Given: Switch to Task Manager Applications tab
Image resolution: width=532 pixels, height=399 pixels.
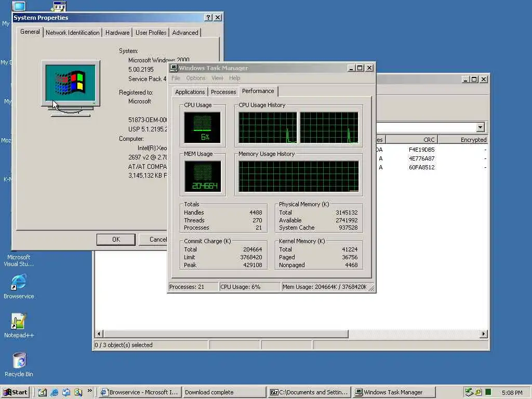Looking at the screenshot, I should (190, 92).
